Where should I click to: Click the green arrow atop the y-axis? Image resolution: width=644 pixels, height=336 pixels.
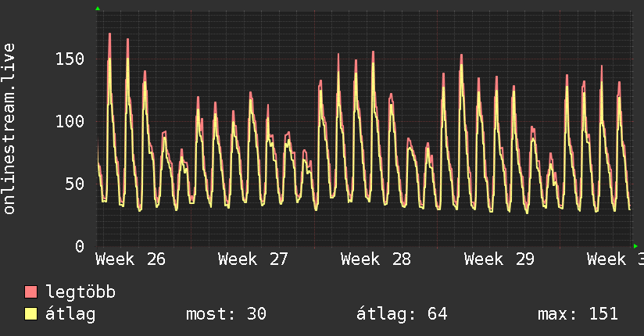[x=98, y=9]
